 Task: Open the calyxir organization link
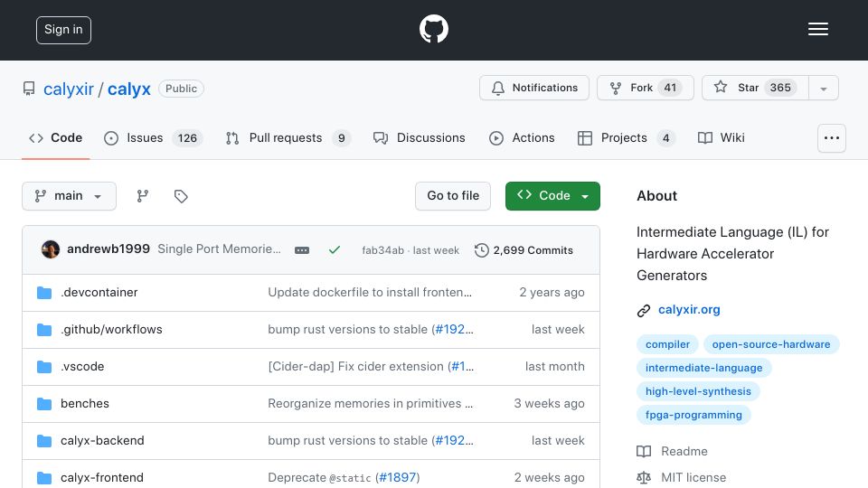click(x=68, y=89)
